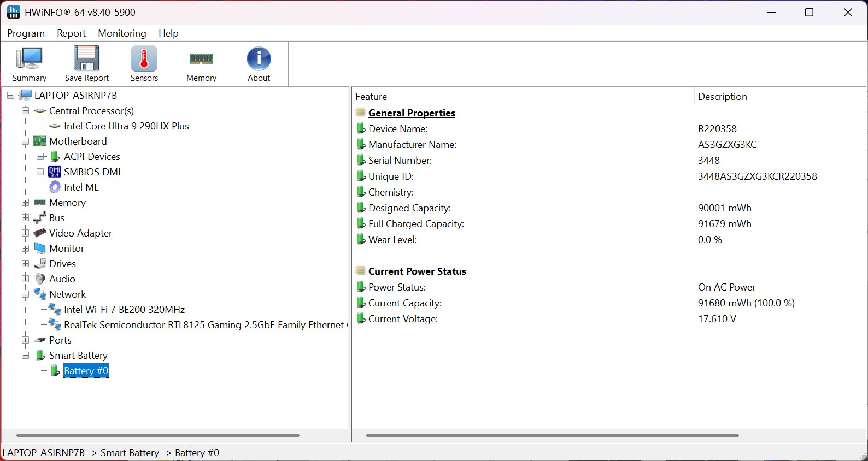Click the SMBIOS DMI icon
The image size is (868, 461).
point(55,172)
